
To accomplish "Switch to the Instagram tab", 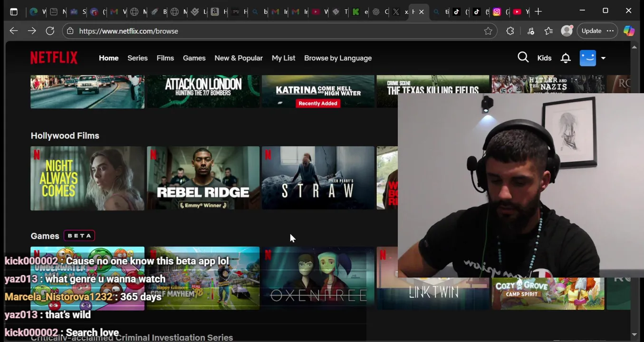I will tap(497, 12).
